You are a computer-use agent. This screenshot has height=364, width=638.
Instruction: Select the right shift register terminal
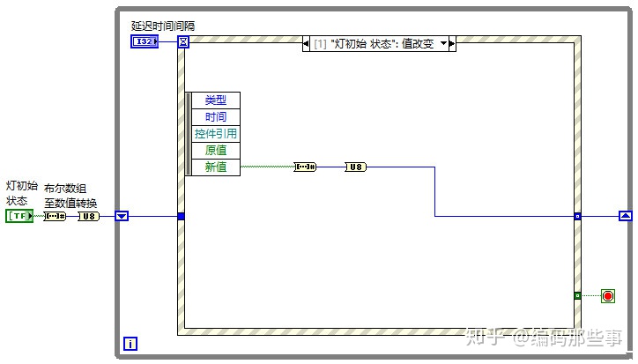626,216
